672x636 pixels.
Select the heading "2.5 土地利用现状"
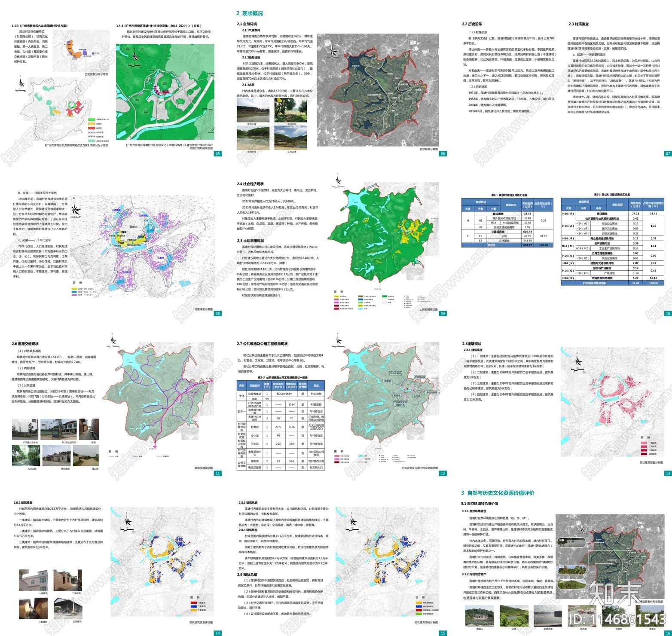[250, 241]
